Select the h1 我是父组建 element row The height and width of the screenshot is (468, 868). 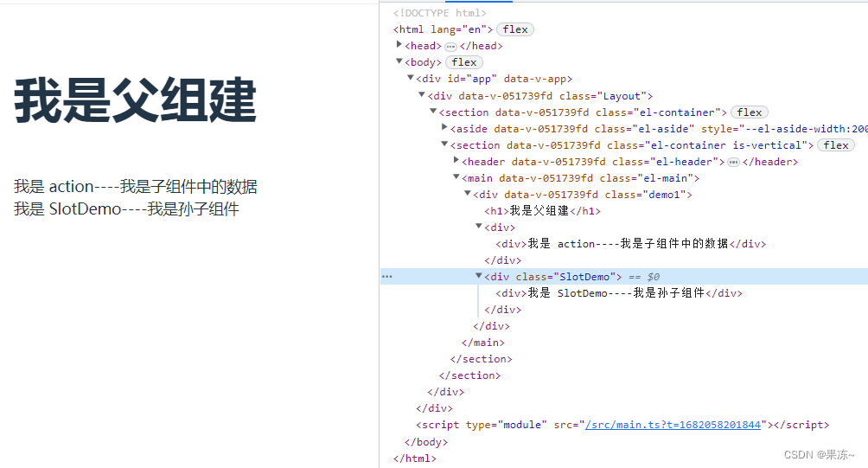coord(543,211)
